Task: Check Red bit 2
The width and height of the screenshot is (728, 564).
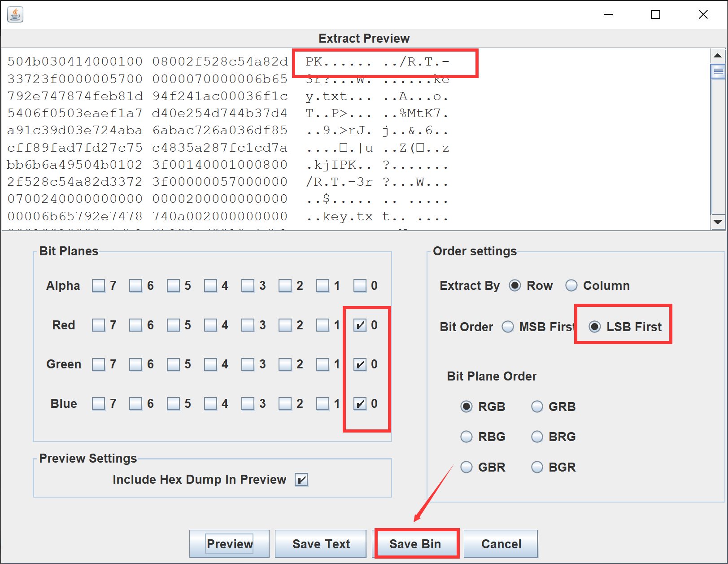Action: click(x=285, y=325)
